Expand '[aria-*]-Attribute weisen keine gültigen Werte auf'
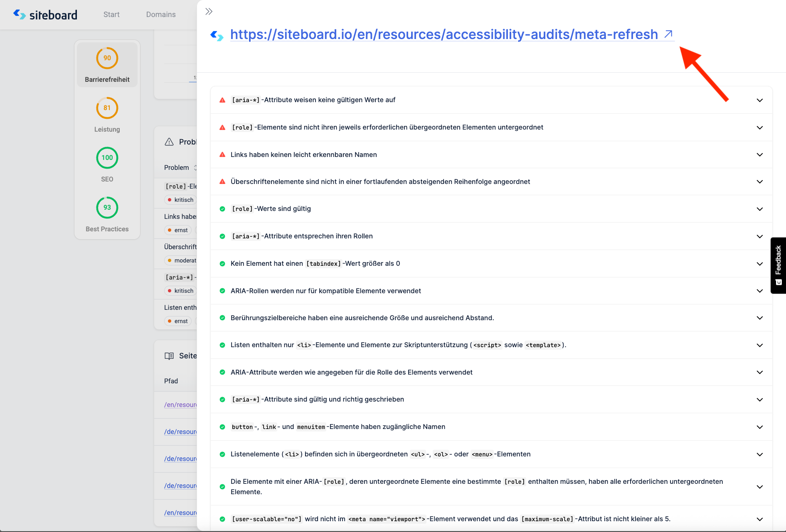The image size is (786, 532). tap(760, 100)
